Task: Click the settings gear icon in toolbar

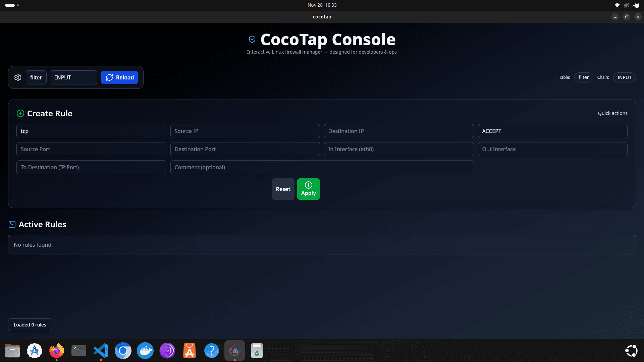Action: coord(18,77)
